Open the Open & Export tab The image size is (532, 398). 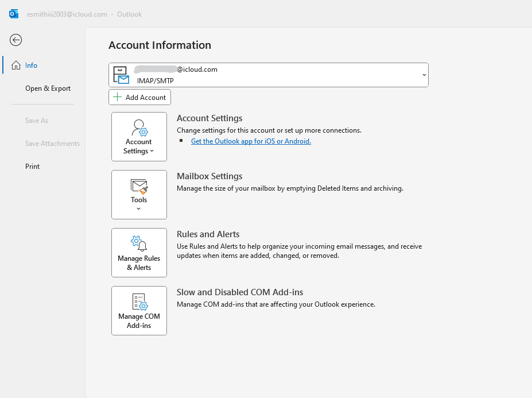point(48,88)
